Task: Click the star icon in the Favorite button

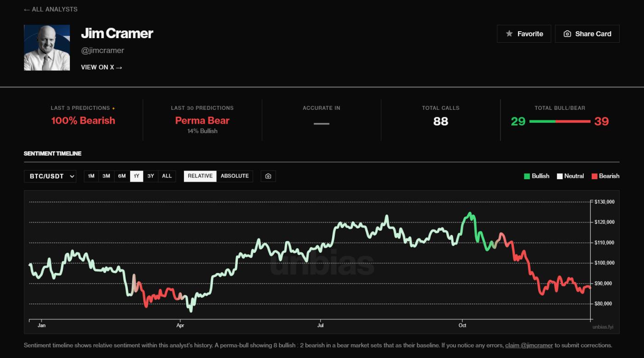Action: tap(509, 34)
